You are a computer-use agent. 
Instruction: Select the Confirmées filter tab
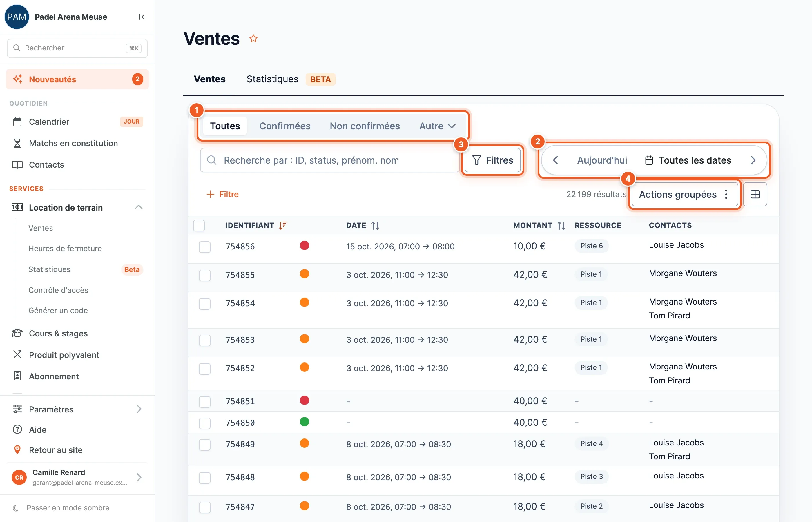(285, 126)
